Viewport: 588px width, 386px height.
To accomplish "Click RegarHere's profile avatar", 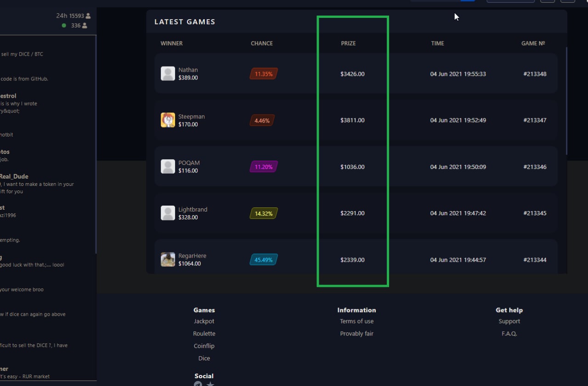I will 168,260.
